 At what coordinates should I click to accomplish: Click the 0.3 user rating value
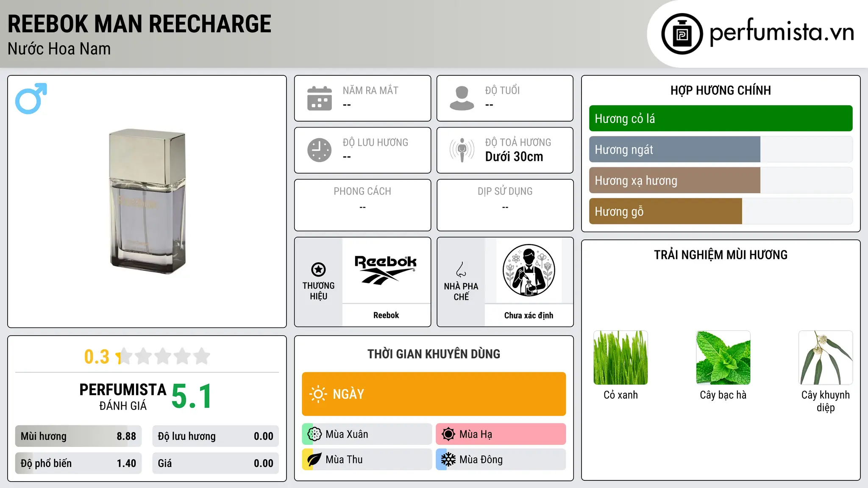pyautogui.click(x=97, y=357)
